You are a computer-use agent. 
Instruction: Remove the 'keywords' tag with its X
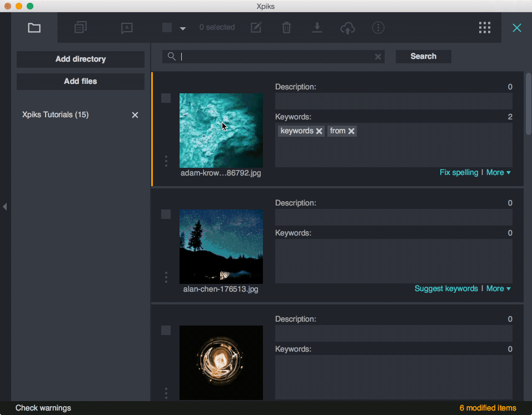(x=319, y=131)
